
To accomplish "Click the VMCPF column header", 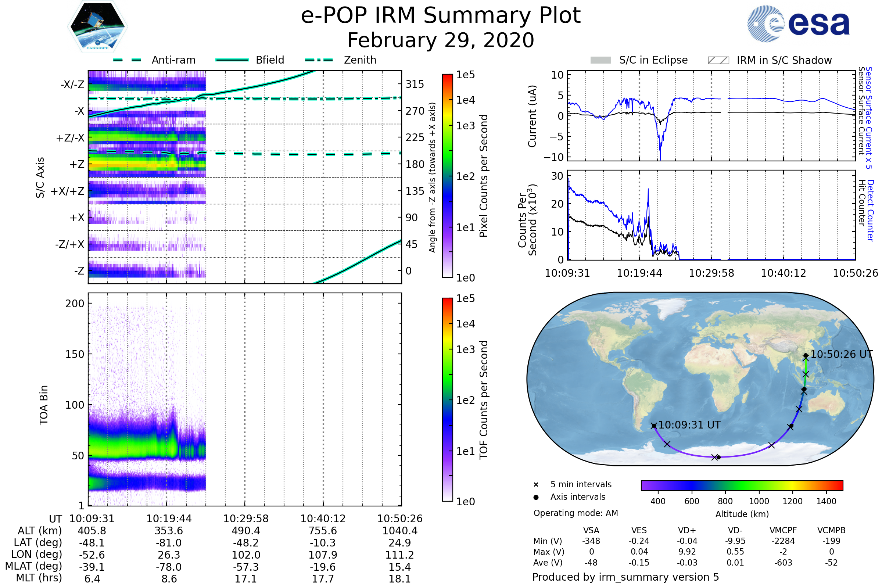I will 783,530.
